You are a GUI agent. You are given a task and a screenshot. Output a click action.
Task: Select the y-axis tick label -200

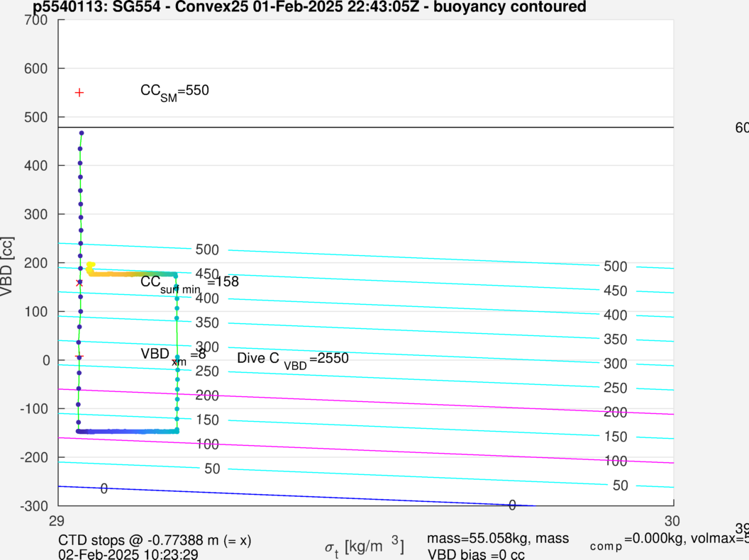pyautogui.click(x=34, y=457)
